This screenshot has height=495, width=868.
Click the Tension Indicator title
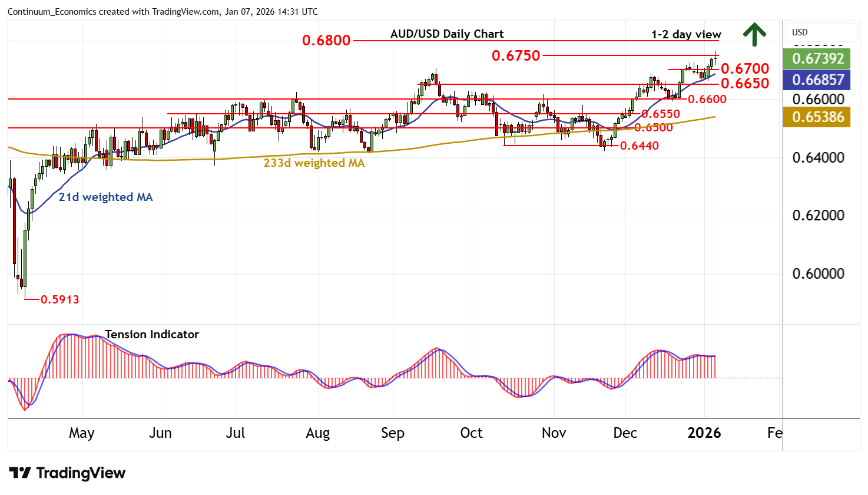(152, 334)
